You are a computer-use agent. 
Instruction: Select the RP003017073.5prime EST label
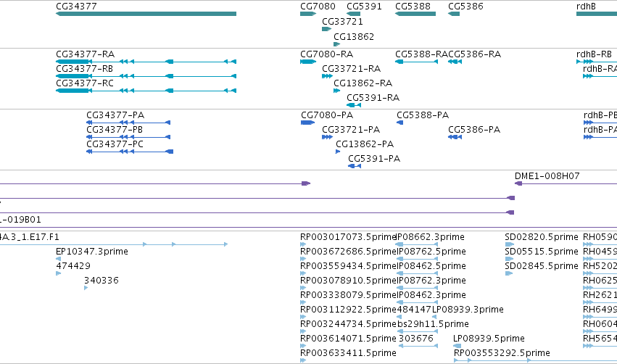(x=348, y=237)
